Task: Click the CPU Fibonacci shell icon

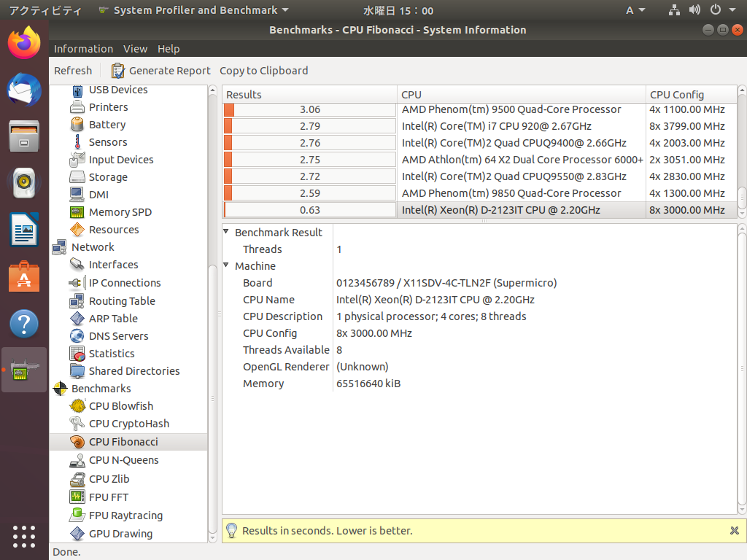Action: click(x=77, y=442)
